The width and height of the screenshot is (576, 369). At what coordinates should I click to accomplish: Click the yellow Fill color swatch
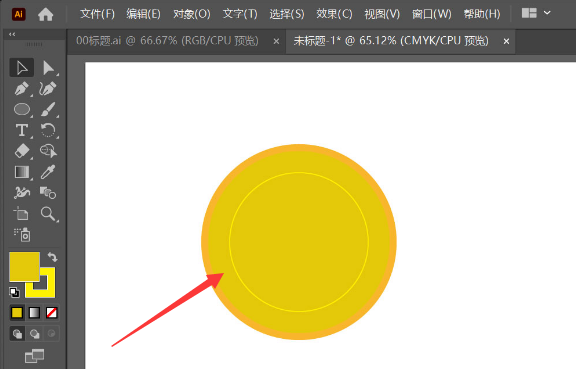tap(24, 266)
